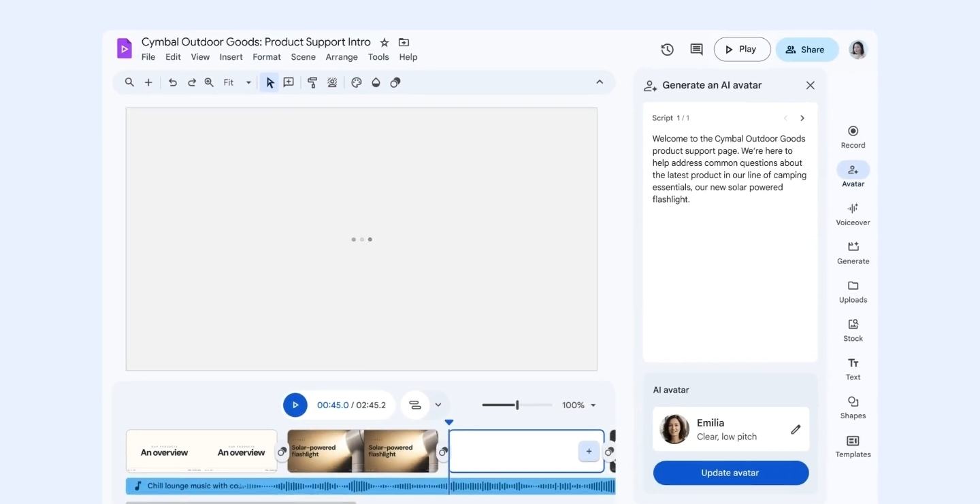Start timeline playback with blue play button
The height and width of the screenshot is (504, 980).
[295, 405]
